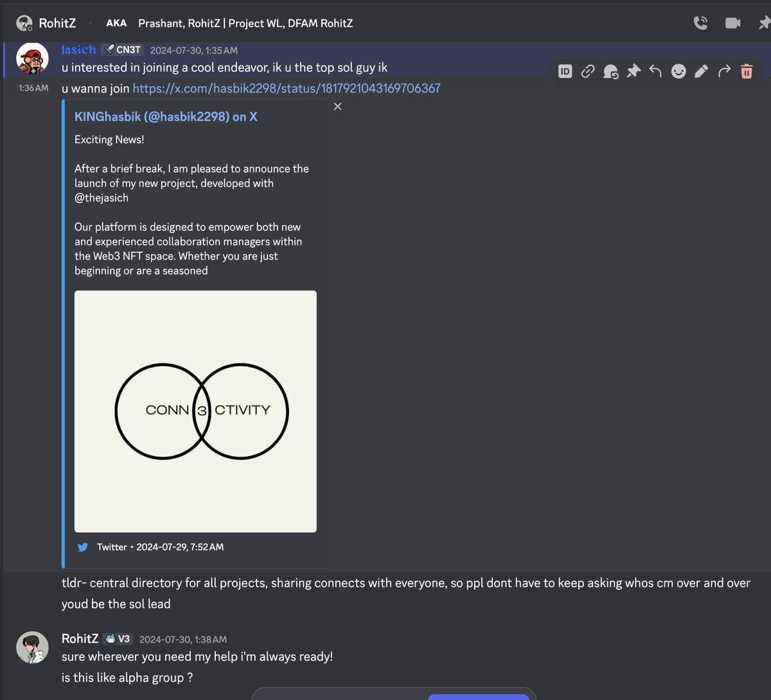This screenshot has width=771, height=700.
Task: Edit the message with the pencil icon
Action: [x=701, y=71]
